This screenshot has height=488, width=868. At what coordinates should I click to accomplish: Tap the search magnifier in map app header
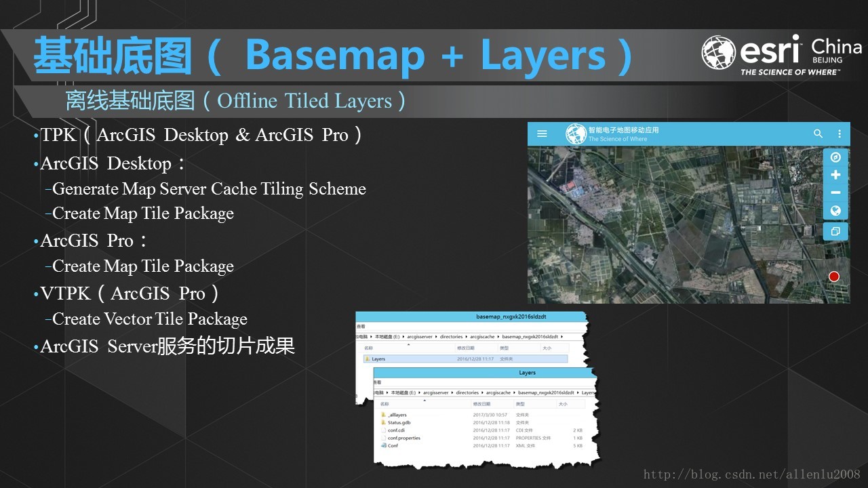[x=818, y=134]
